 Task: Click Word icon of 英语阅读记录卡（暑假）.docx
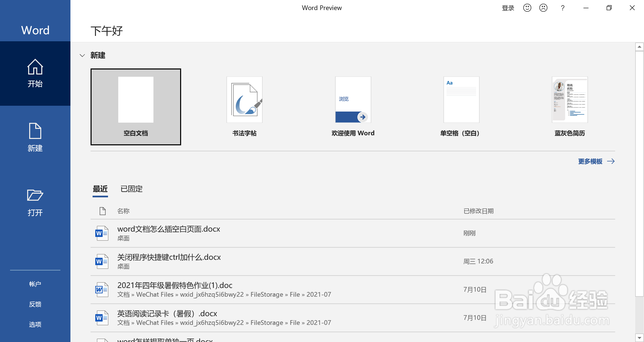pos(102,318)
